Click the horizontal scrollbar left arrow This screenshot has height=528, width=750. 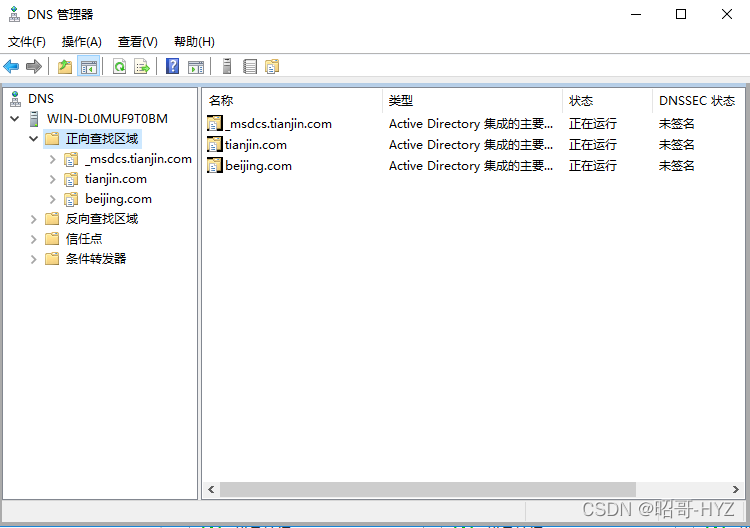211,489
